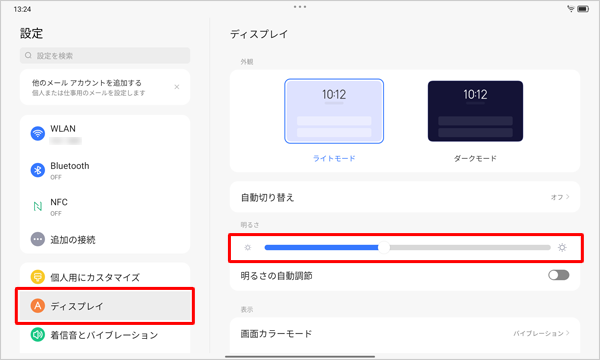Choose the light mode preview thumbnail
The height and width of the screenshot is (360, 600).
point(334,111)
